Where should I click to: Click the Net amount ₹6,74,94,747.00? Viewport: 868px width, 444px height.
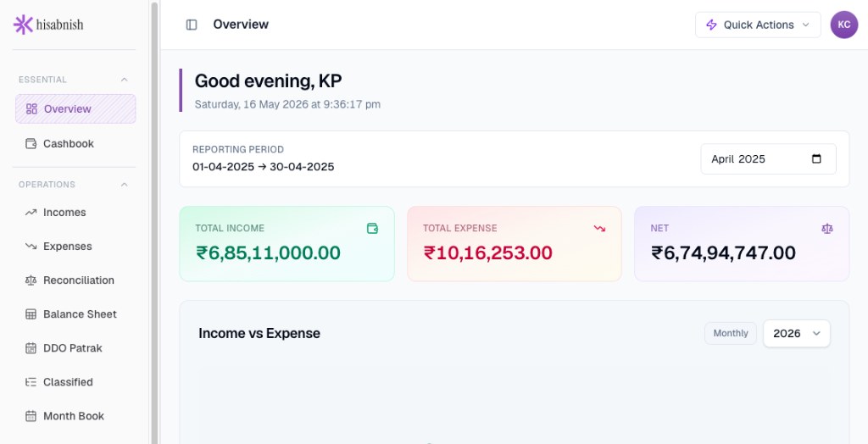724,253
